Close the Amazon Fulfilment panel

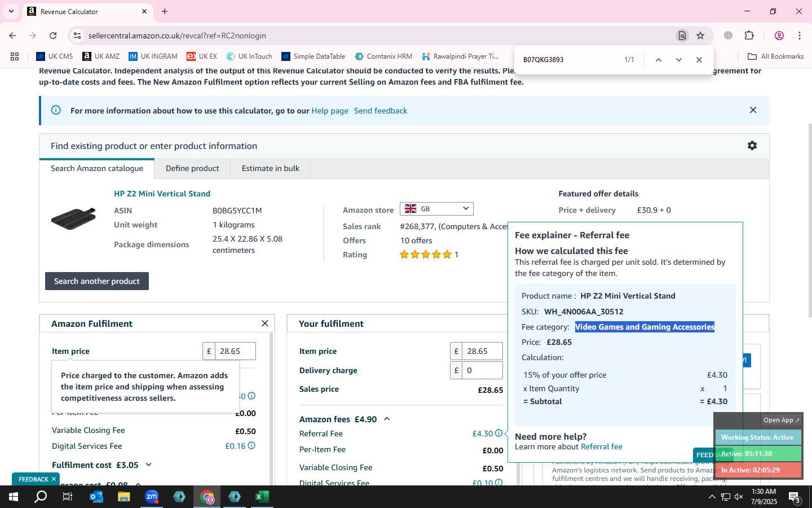(x=265, y=323)
